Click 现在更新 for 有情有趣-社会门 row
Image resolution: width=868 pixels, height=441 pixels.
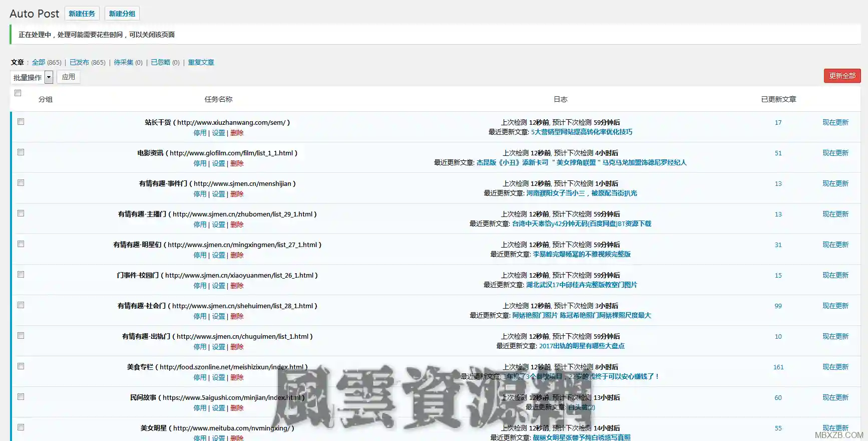coord(835,306)
